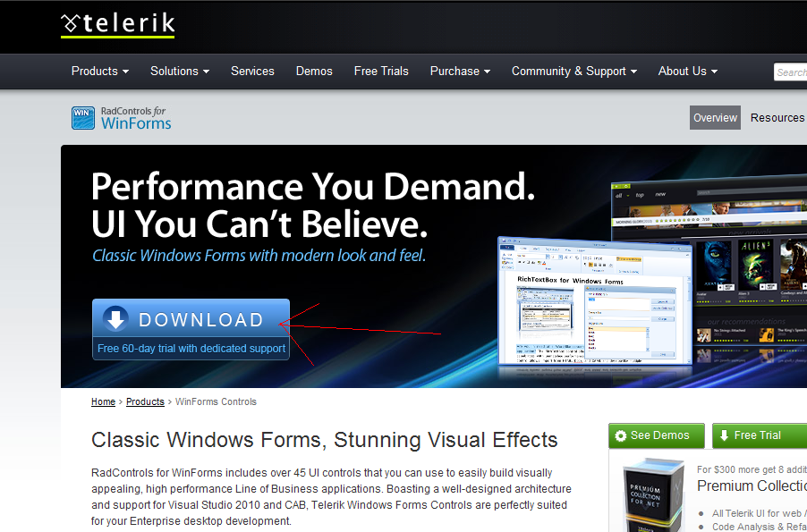Expand Community & Support menu
This screenshot has height=532, width=807.
(x=574, y=71)
